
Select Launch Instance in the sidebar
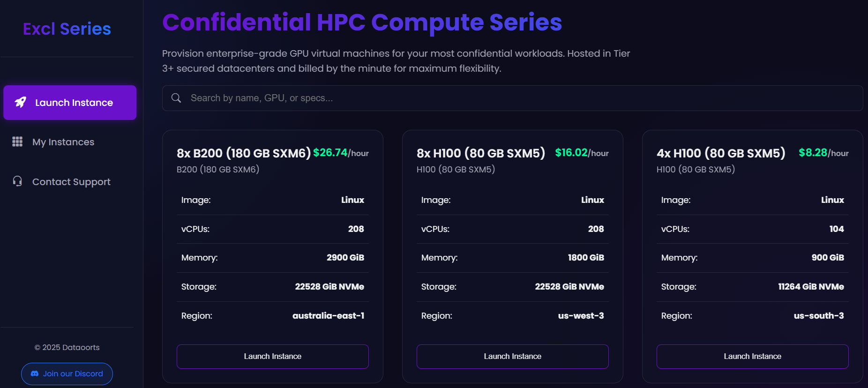(70, 103)
